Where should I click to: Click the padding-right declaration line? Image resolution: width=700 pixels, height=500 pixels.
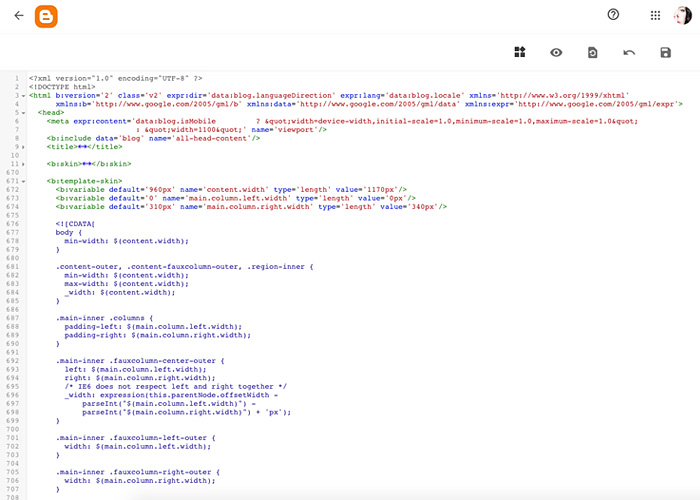click(158, 335)
